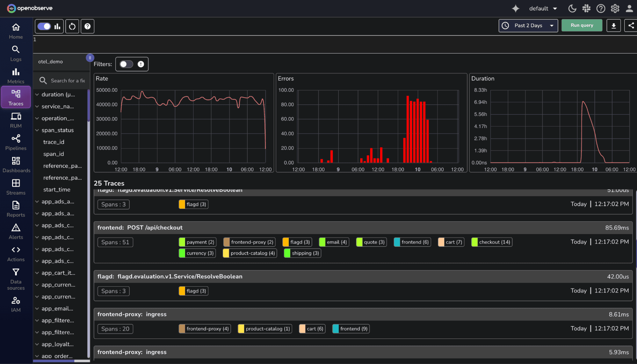Open the query results download icon
Screen dimensions: 637x364
point(613,26)
